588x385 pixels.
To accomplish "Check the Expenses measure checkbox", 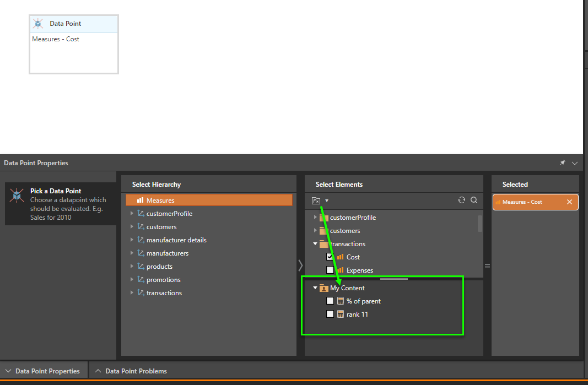I will (x=330, y=270).
